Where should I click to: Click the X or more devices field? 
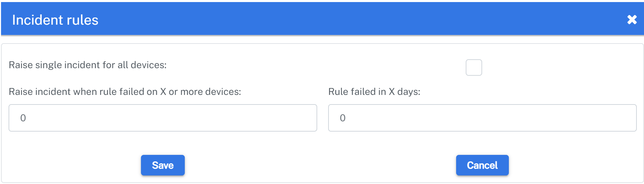click(163, 118)
